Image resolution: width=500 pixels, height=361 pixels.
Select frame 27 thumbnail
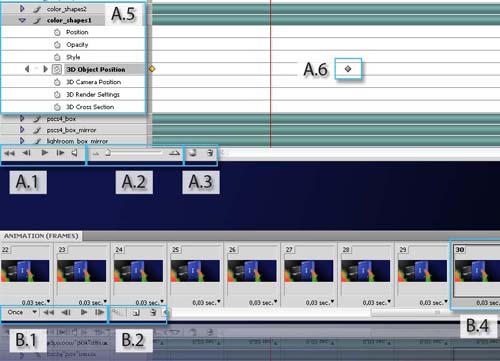[309, 271]
